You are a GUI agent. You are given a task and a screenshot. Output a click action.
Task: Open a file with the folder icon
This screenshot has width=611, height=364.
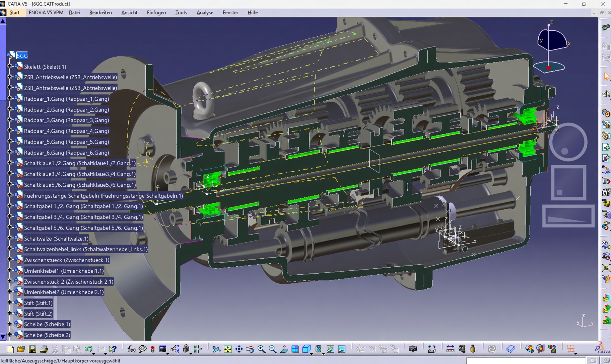(x=21, y=349)
